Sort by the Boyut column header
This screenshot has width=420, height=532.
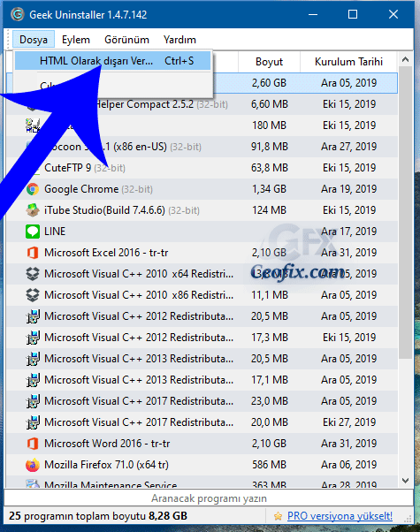(x=269, y=61)
